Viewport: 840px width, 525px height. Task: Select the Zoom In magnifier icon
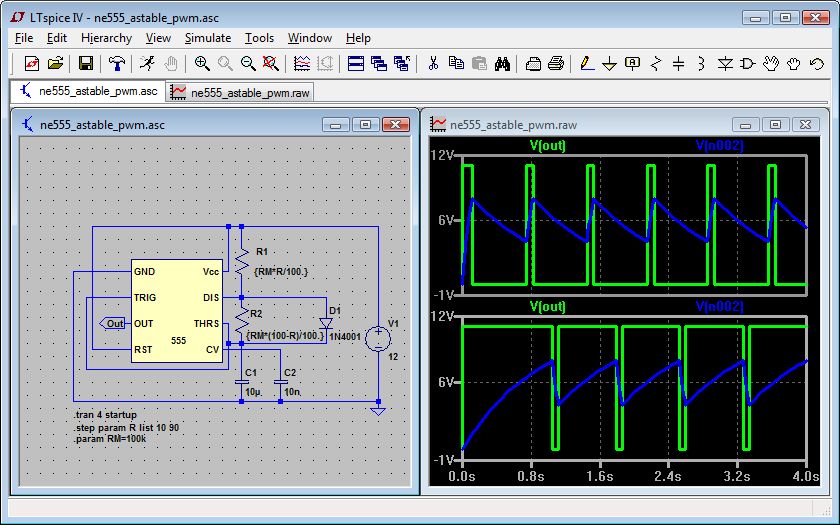202,64
